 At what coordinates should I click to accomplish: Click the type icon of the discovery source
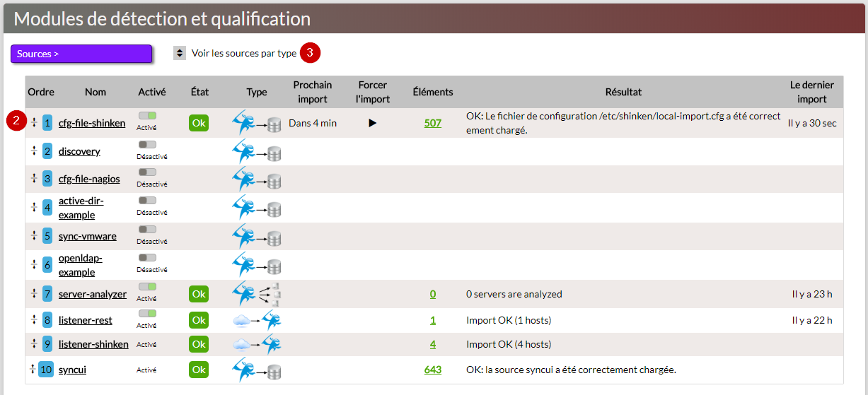257,152
